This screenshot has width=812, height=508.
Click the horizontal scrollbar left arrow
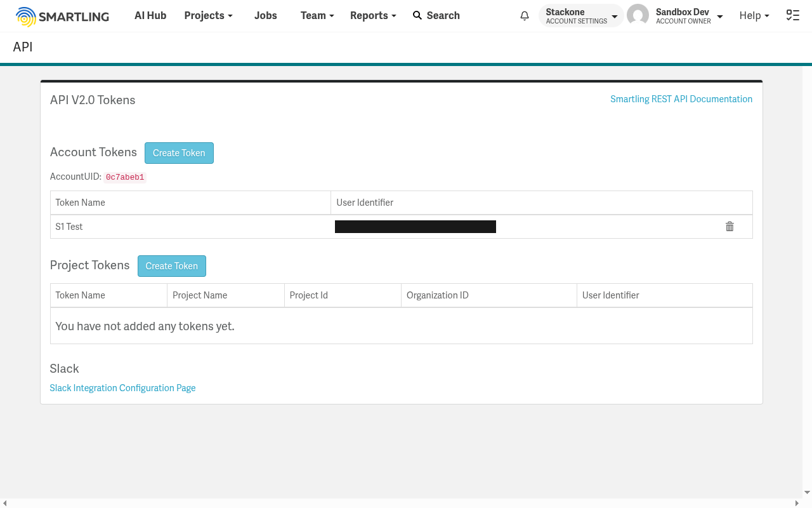(x=4, y=503)
